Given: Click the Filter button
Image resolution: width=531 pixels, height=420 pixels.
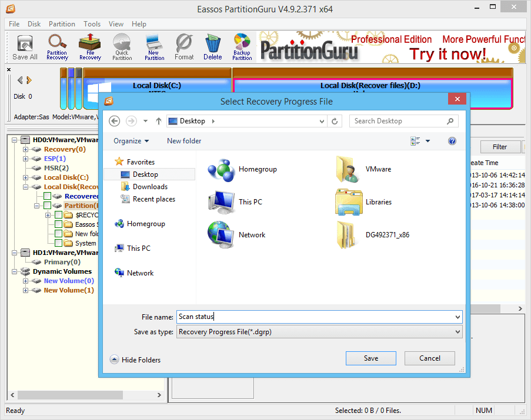Looking at the screenshot, I should click(x=500, y=147).
